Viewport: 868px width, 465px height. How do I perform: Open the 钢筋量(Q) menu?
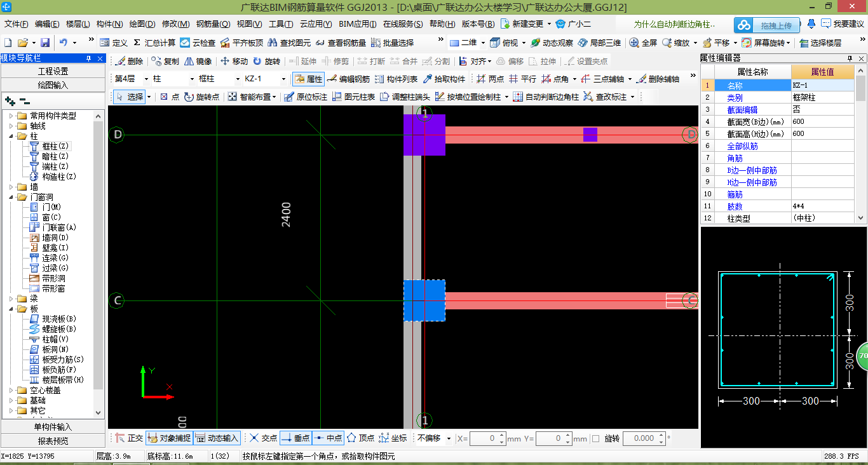[213, 24]
